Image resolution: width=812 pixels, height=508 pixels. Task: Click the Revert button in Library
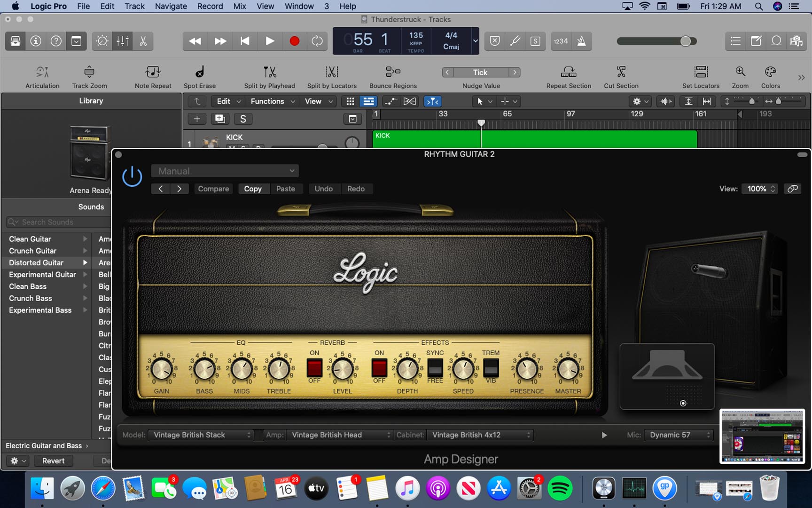pyautogui.click(x=53, y=461)
